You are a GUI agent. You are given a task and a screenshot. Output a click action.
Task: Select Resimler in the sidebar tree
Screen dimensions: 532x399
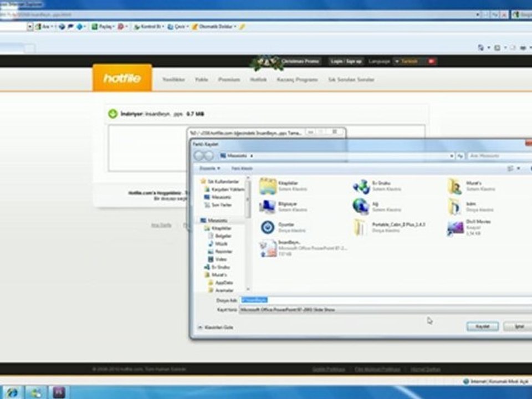click(220, 252)
